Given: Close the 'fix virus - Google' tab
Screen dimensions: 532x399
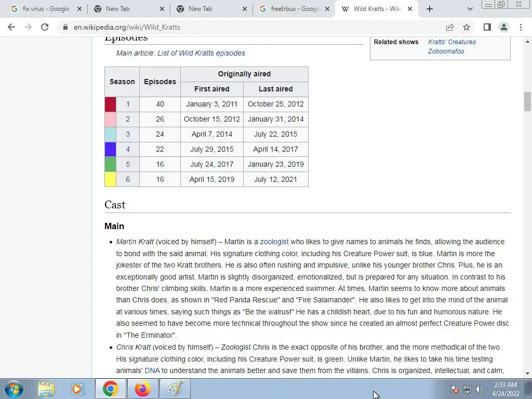Looking at the screenshot, I should pyautogui.click(x=79, y=9).
